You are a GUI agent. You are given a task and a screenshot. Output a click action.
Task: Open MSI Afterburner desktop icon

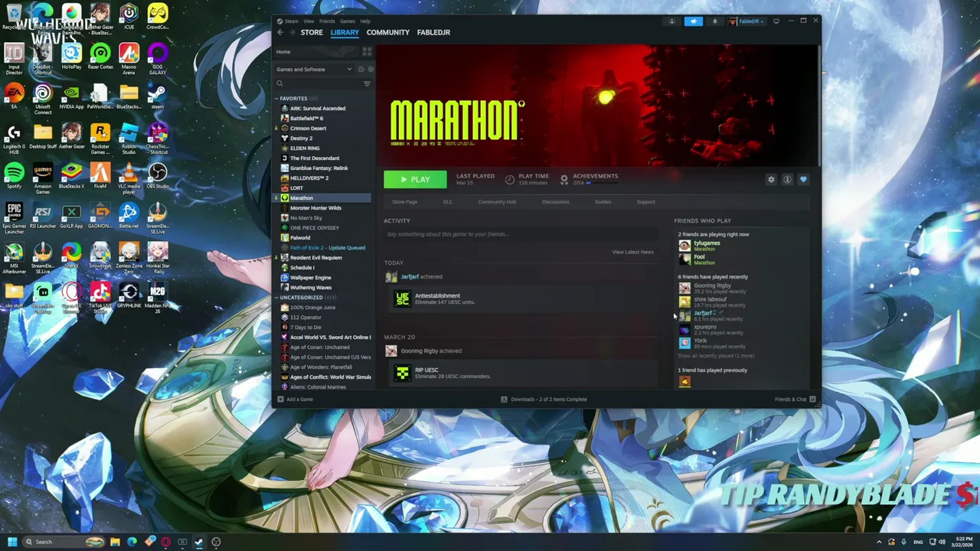click(x=14, y=257)
